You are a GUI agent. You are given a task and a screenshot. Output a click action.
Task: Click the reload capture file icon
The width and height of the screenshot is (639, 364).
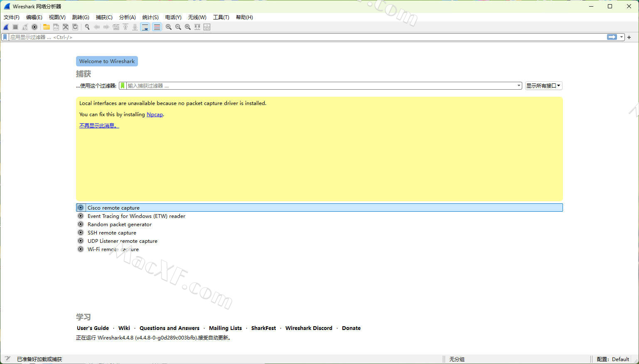coord(75,27)
